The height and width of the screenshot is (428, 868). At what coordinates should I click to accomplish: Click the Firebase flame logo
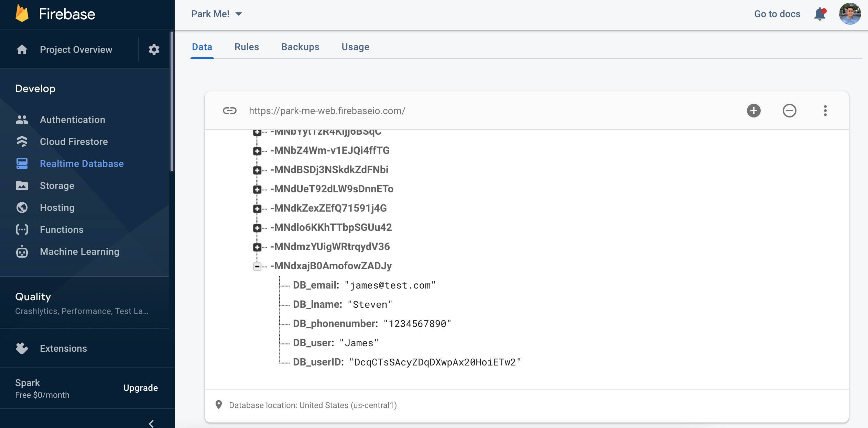click(x=22, y=14)
